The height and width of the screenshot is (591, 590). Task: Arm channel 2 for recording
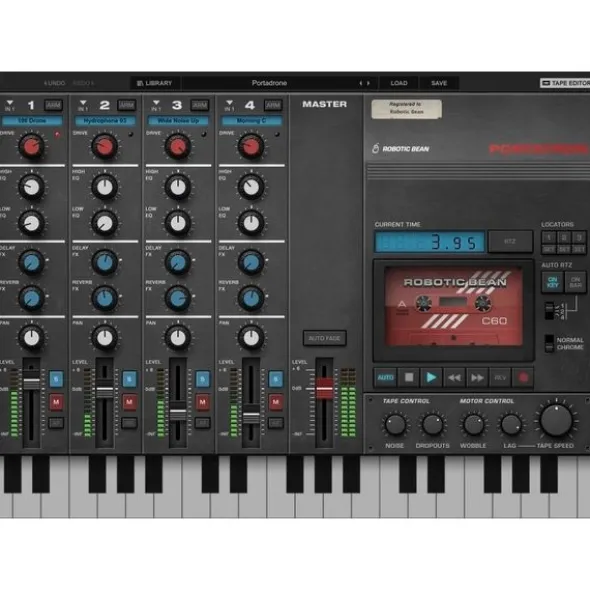pos(126,105)
